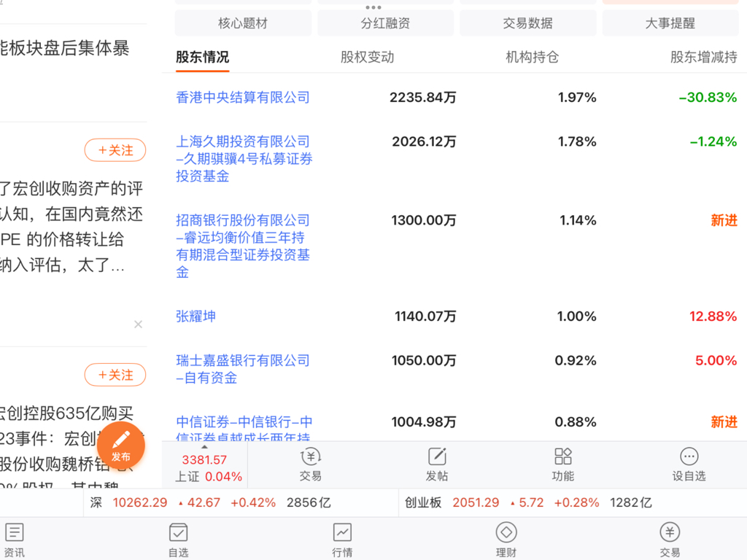This screenshot has height=560, width=747.
Task: Tap the 5.00% change value
Action: 716,361
